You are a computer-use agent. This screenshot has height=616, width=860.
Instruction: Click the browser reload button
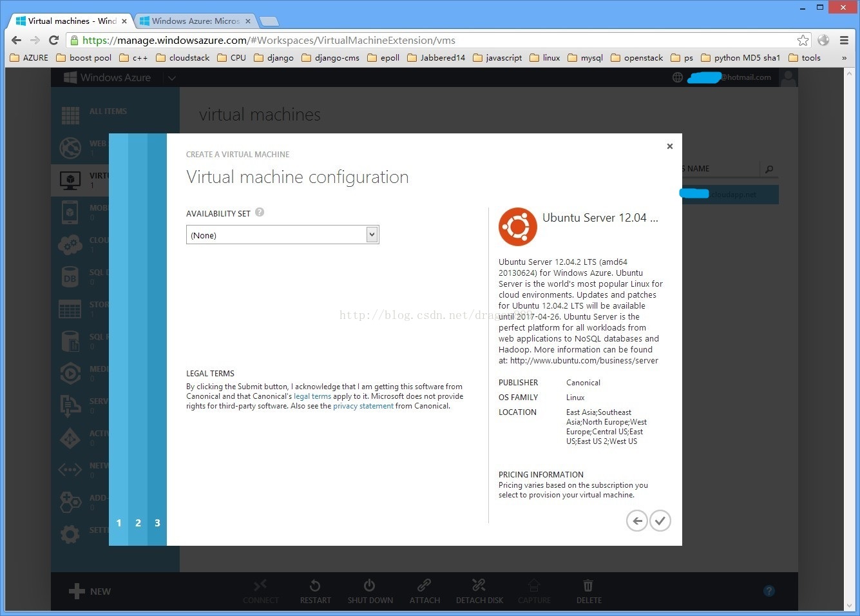(x=54, y=40)
